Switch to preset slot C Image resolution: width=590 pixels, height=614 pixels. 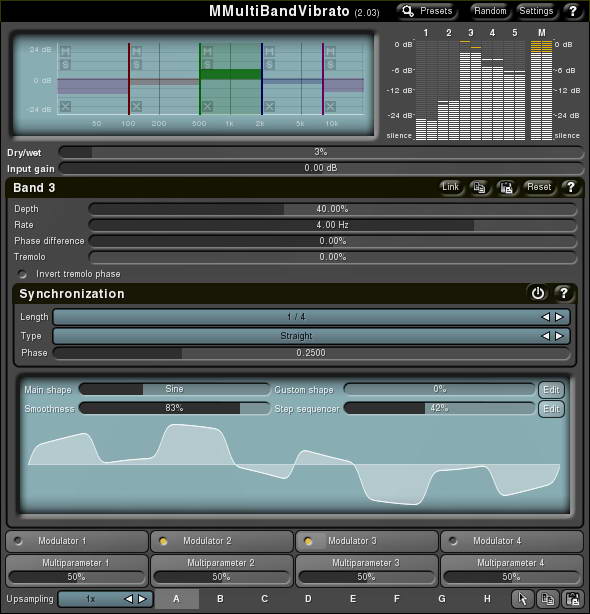pyautogui.click(x=265, y=599)
